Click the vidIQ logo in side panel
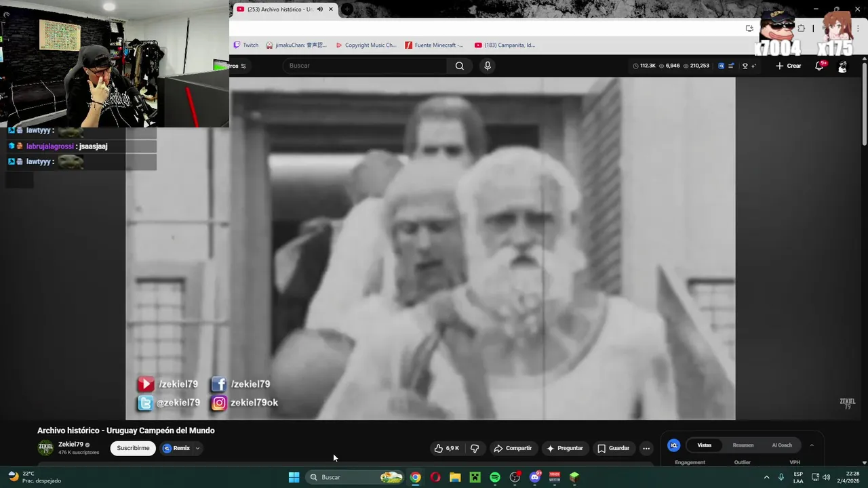This screenshot has width=868, height=488. [673, 445]
